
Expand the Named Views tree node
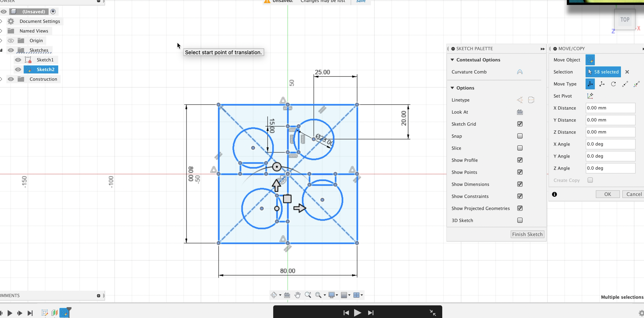point(1,31)
